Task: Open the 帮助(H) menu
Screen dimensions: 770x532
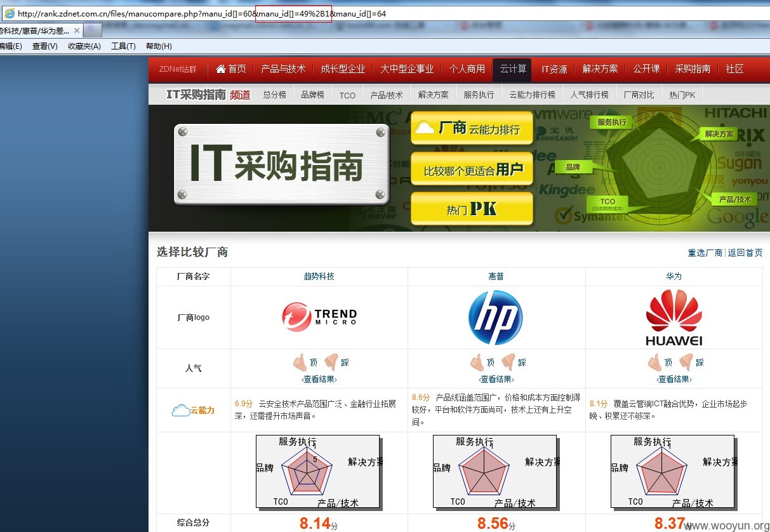Action: pos(159,46)
